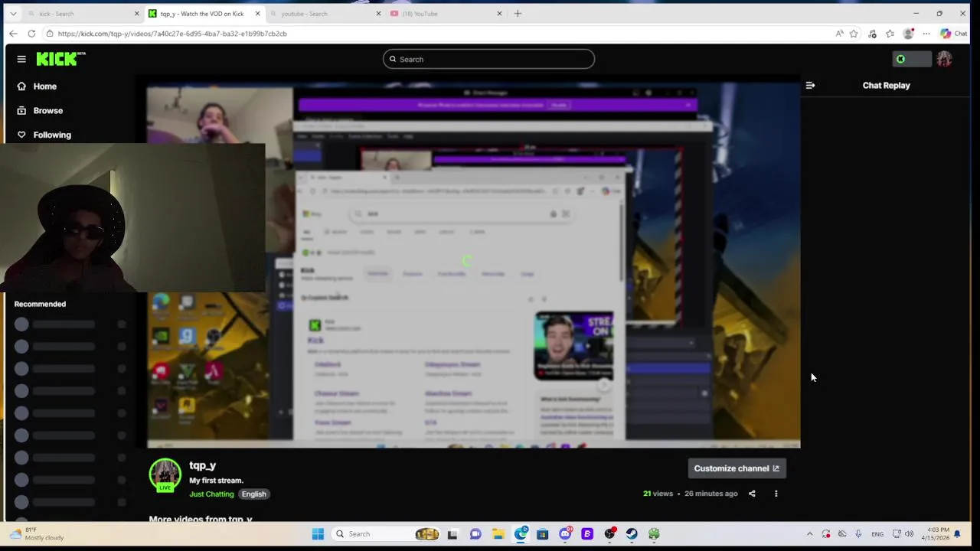Open tqp_y channel avatar with LIVE badge

(165, 474)
